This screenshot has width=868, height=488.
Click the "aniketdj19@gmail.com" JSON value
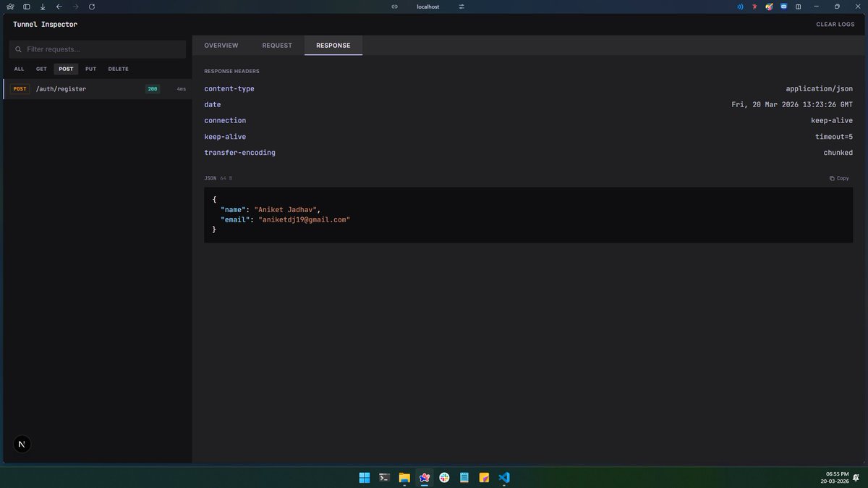click(x=305, y=219)
